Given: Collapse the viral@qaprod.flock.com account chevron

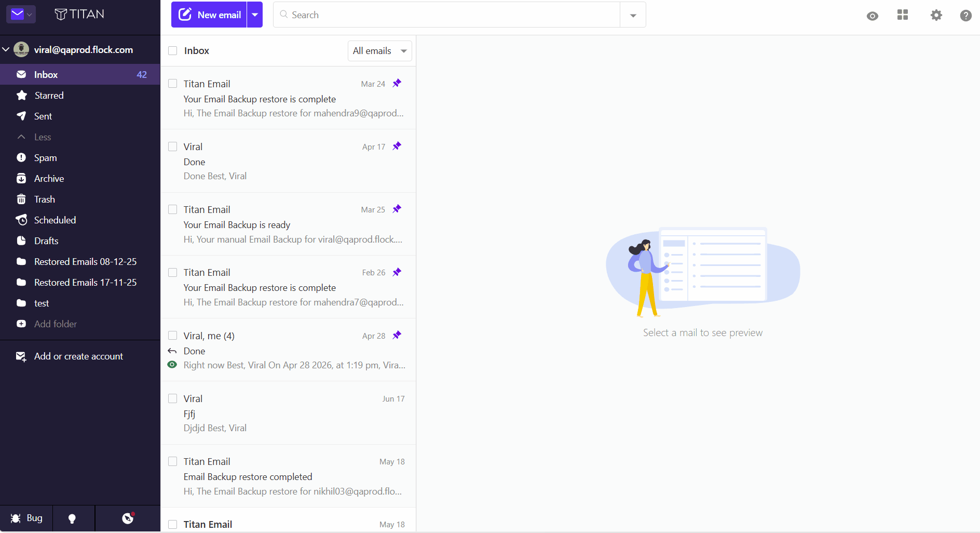Looking at the screenshot, I should pos(6,49).
